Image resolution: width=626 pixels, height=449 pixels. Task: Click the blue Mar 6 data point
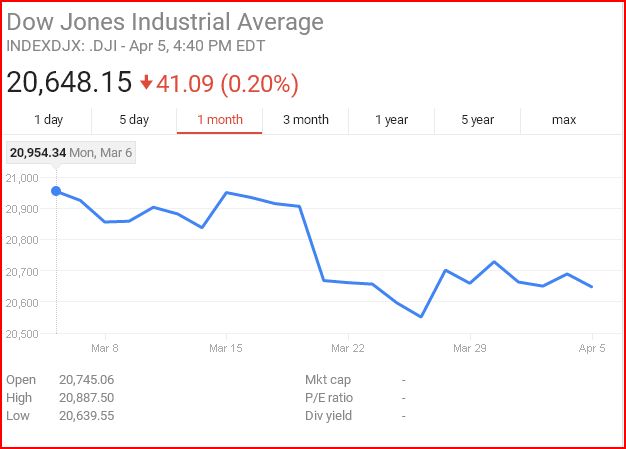pos(56,191)
